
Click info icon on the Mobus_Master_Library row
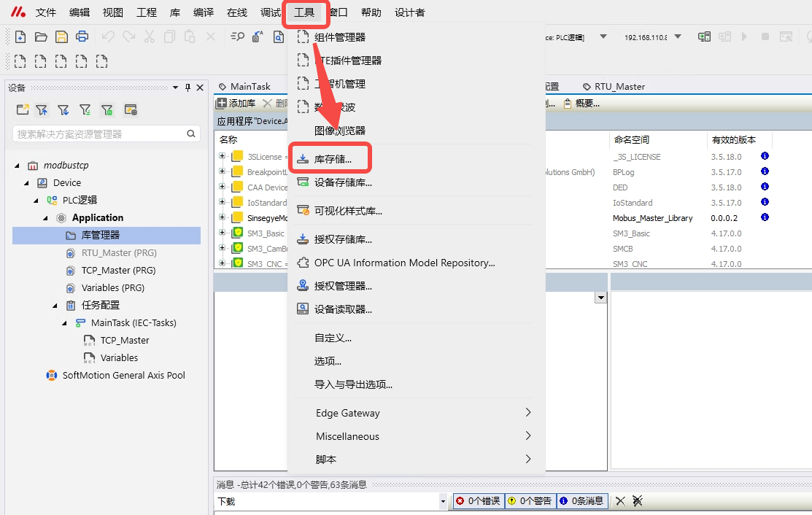(x=765, y=217)
